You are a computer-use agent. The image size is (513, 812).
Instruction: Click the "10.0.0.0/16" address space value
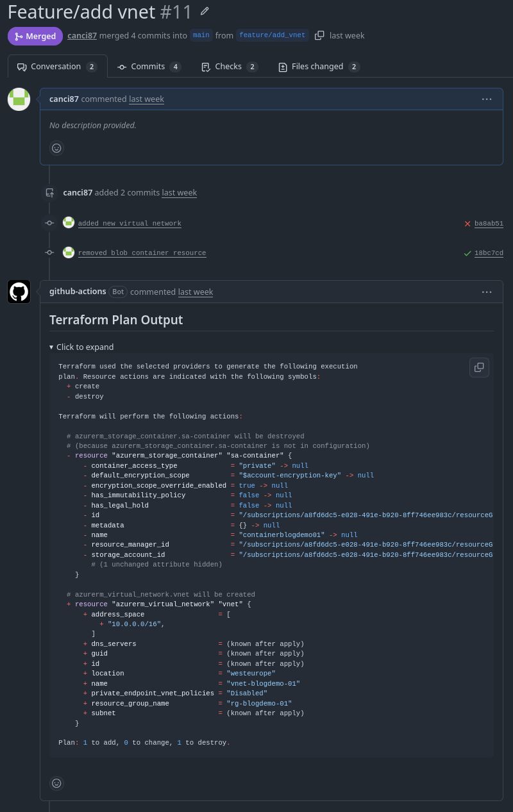pyautogui.click(x=135, y=624)
